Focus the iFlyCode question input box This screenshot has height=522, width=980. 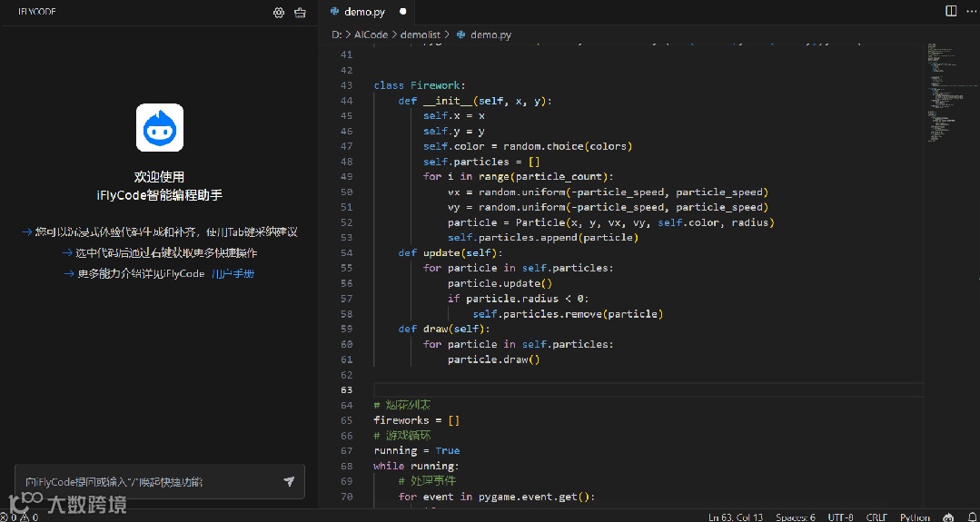pyautogui.click(x=145, y=482)
